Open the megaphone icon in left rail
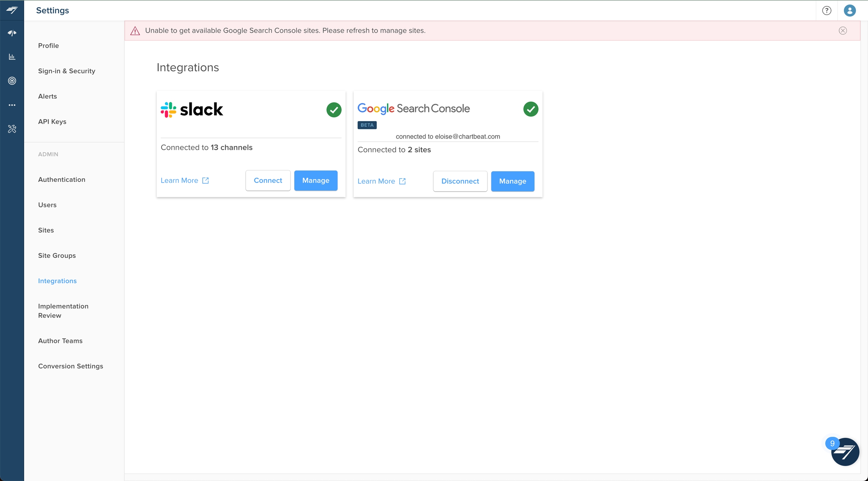Viewport: 868px width, 481px height. (12, 33)
